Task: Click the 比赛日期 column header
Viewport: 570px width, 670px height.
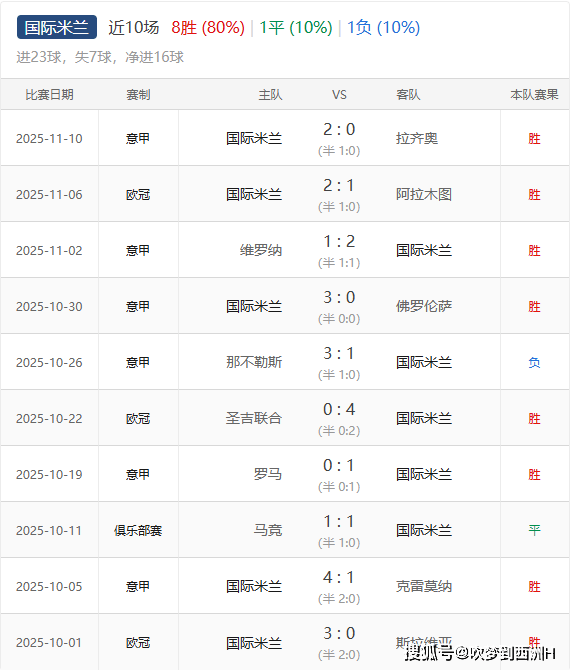Action: click(x=50, y=95)
